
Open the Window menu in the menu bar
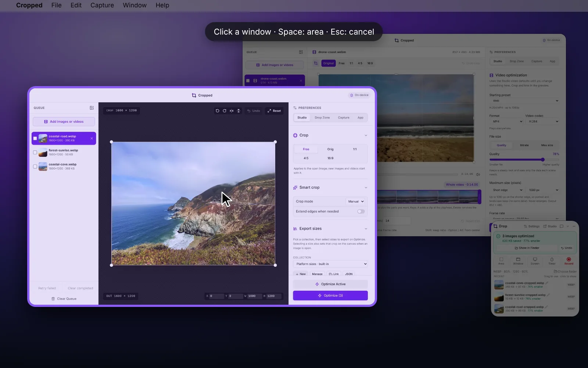point(135,5)
